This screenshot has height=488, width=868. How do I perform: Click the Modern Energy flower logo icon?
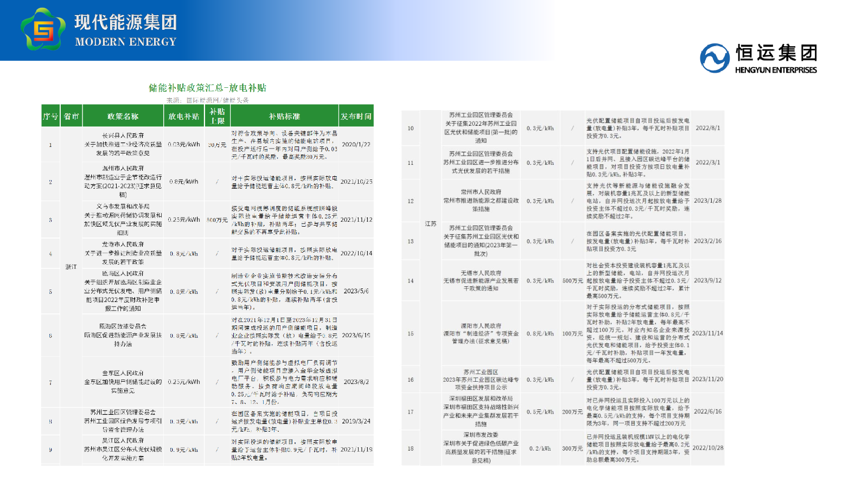43,30
